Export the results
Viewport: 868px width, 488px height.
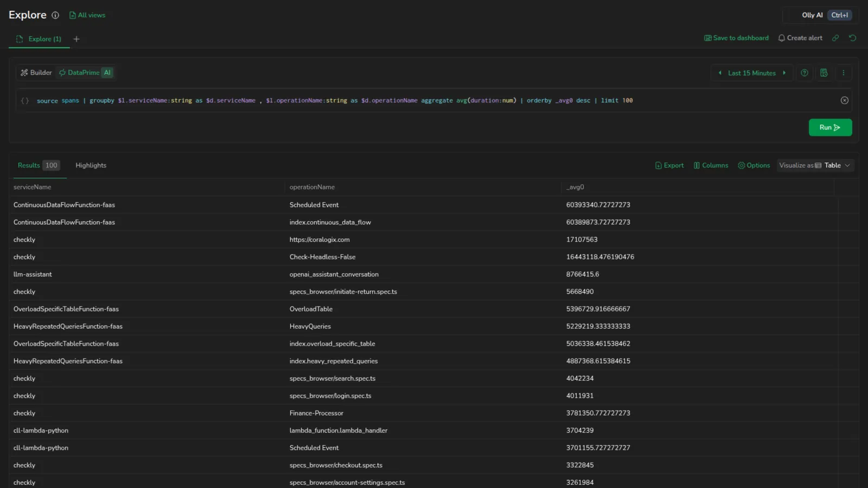click(x=669, y=165)
